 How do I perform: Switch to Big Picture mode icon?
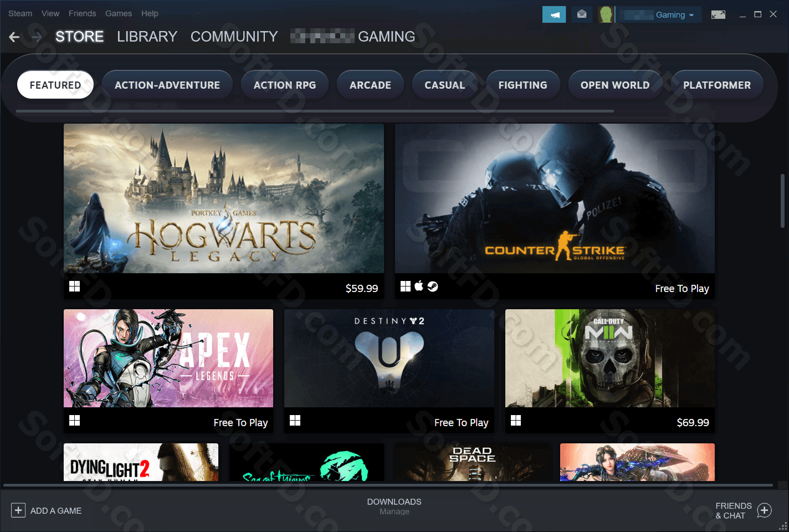click(x=718, y=14)
